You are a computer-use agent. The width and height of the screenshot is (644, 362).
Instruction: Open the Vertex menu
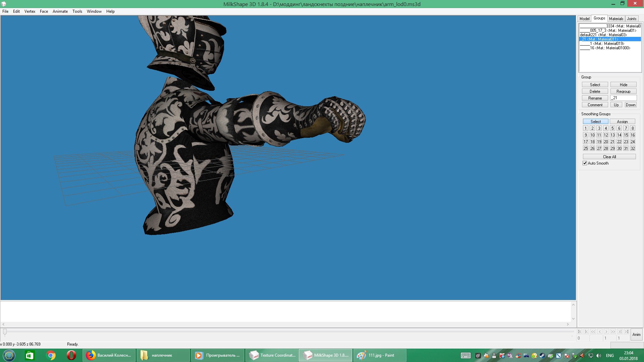(x=30, y=11)
